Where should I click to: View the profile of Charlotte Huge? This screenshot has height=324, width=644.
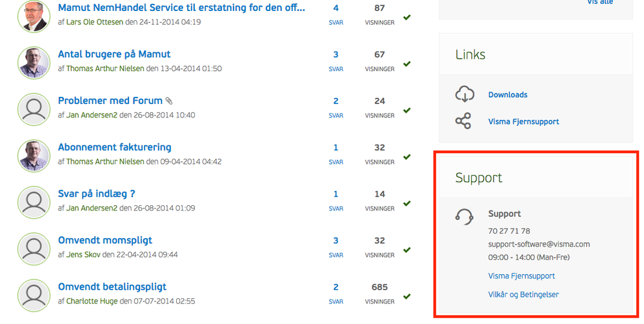click(92, 301)
